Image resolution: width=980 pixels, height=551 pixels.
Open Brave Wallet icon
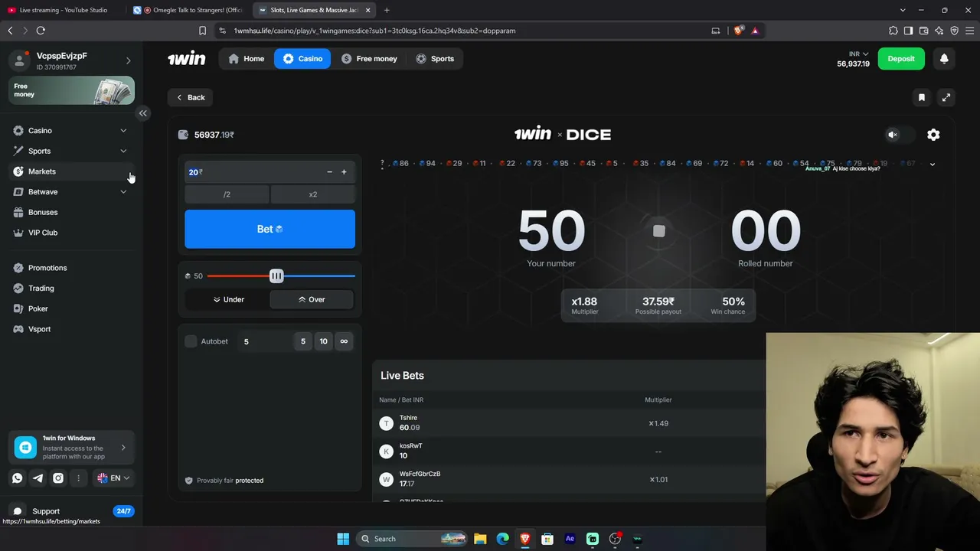coord(923,31)
